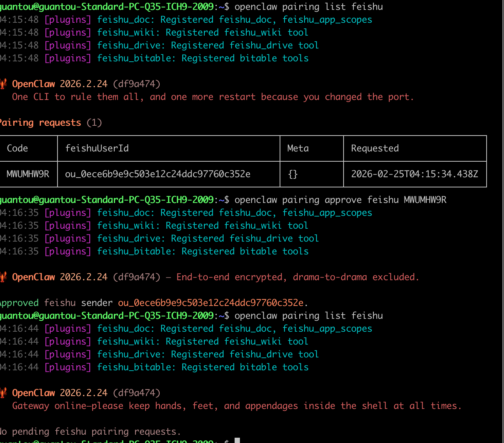The image size is (504, 443).
Task: Click the lobster icon above the "One CLI" tagline
Action: (x=3, y=84)
